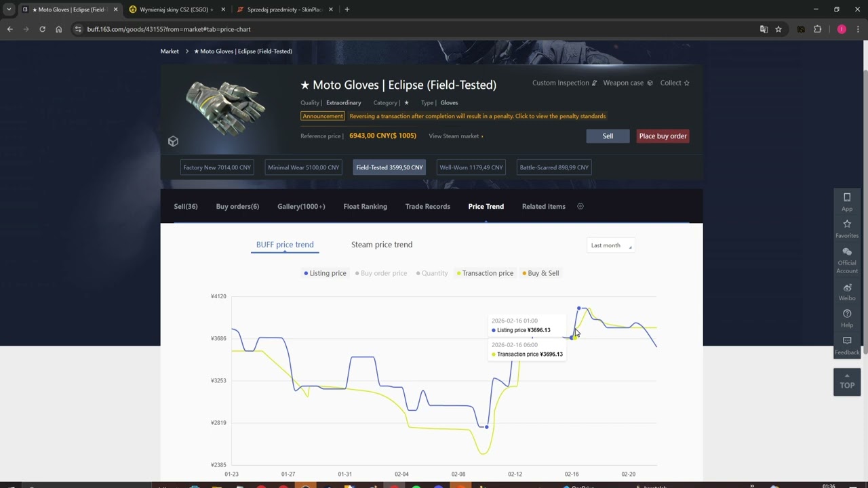Select the Price Trend tab
The image size is (868, 488).
[486, 206]
